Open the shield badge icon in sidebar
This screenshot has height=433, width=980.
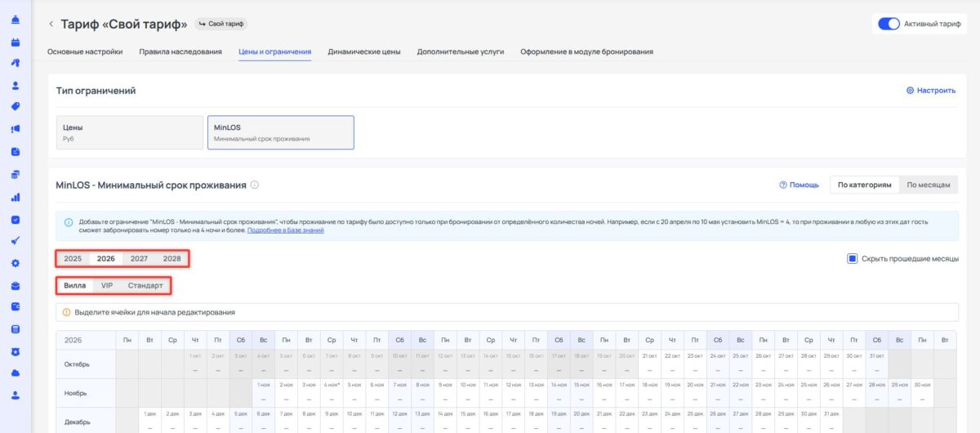point(16,351)
